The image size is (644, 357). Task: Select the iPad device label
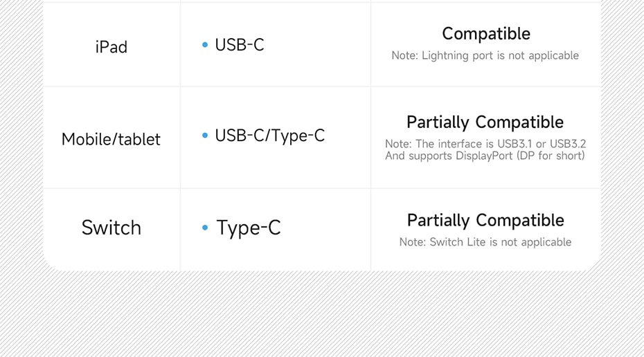coord(111,47)
